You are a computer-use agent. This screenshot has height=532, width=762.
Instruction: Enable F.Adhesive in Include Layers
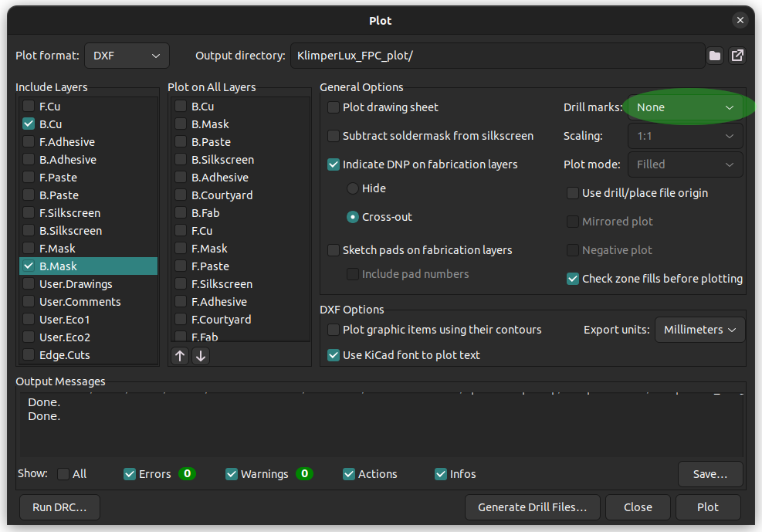[x=29, y=142]
